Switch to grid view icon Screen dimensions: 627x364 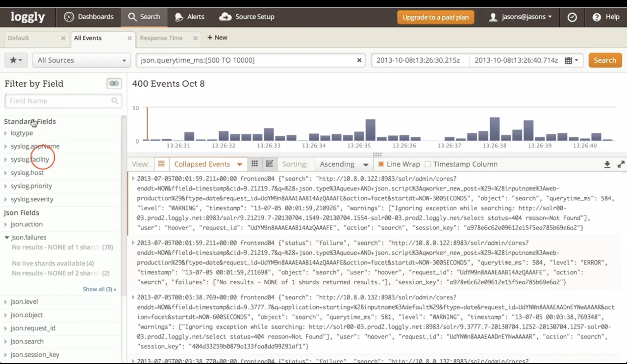[254, 164]
